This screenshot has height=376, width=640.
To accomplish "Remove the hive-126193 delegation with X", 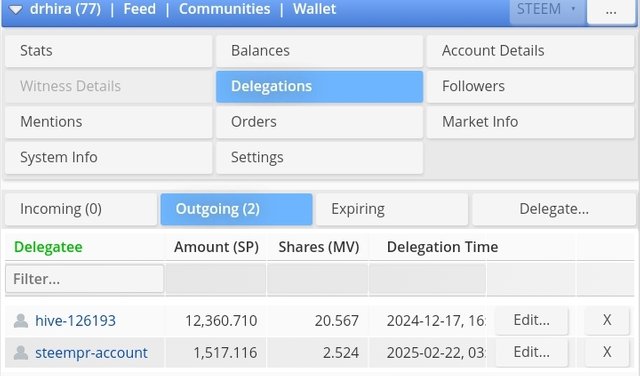I will pos(607,320).
